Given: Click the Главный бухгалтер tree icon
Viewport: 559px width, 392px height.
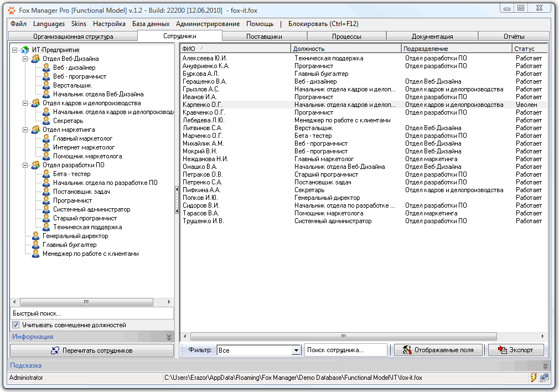Looking at the screenshot, I should tap(35, 245).
